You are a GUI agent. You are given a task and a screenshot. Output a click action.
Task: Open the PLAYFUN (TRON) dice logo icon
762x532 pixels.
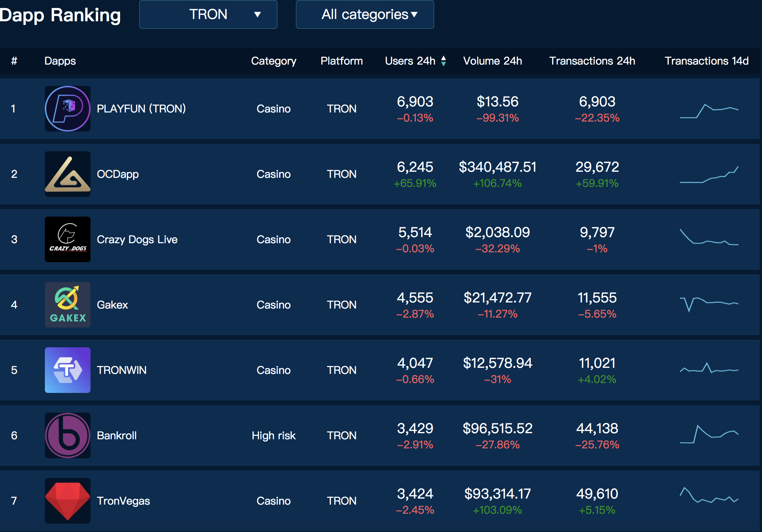(68, 109)
